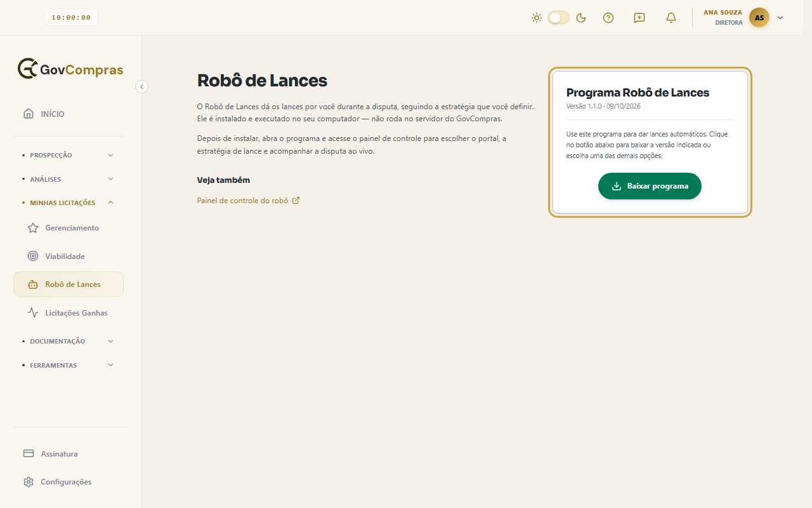Open help via the question mark icon
Screen dimensions: 812x508
tap(608, 18)
